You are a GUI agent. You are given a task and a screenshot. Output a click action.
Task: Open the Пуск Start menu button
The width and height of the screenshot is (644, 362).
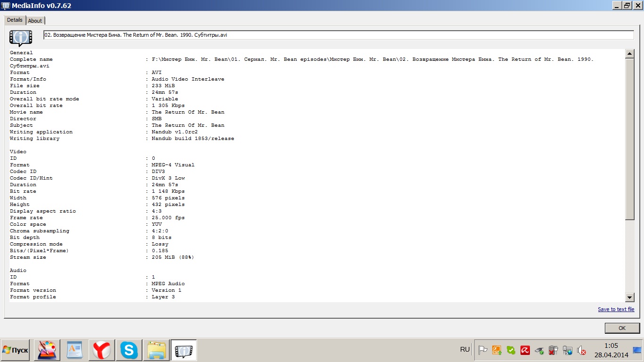(15, 350)
